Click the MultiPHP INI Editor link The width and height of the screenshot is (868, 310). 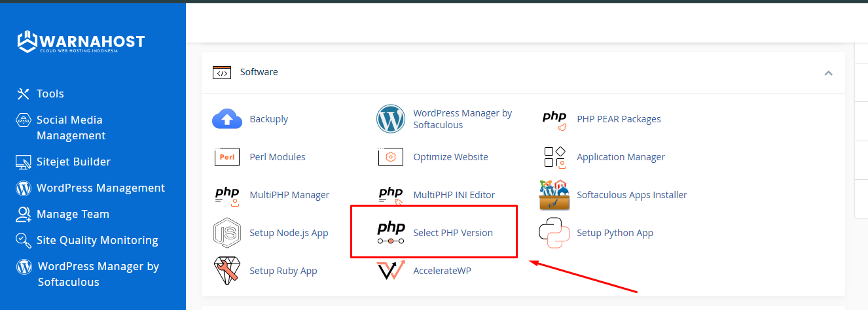(x=454, y=195)
